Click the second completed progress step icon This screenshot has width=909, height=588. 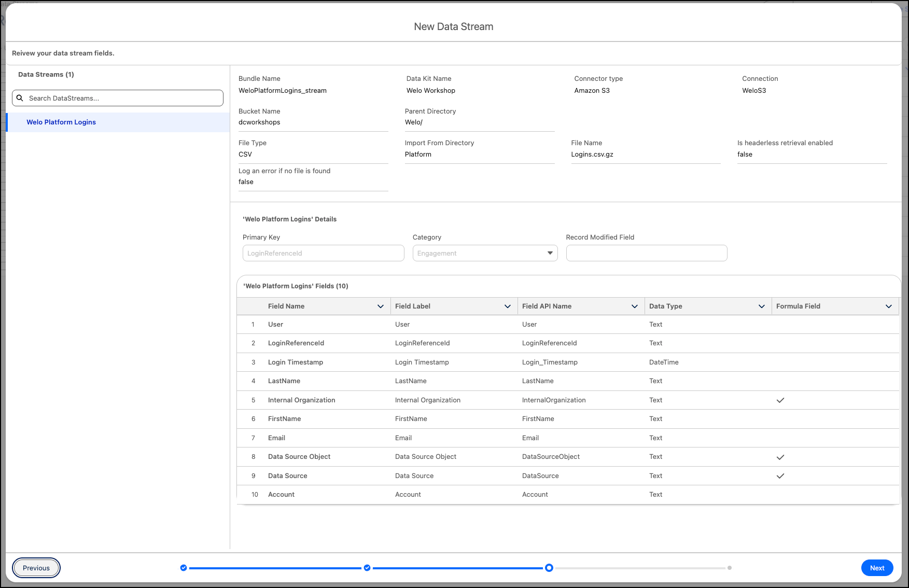(367, 568)
